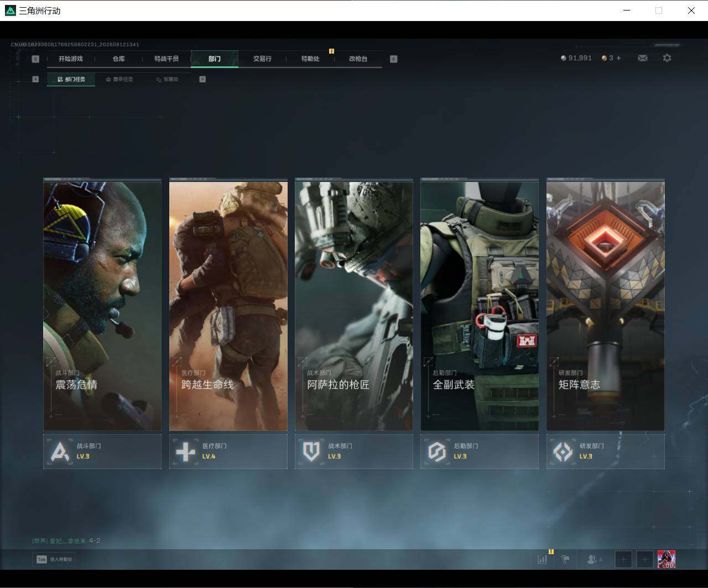Screen dimensions: 708x588
Task: Open the 全副武装 mission card
Action: 480,304
